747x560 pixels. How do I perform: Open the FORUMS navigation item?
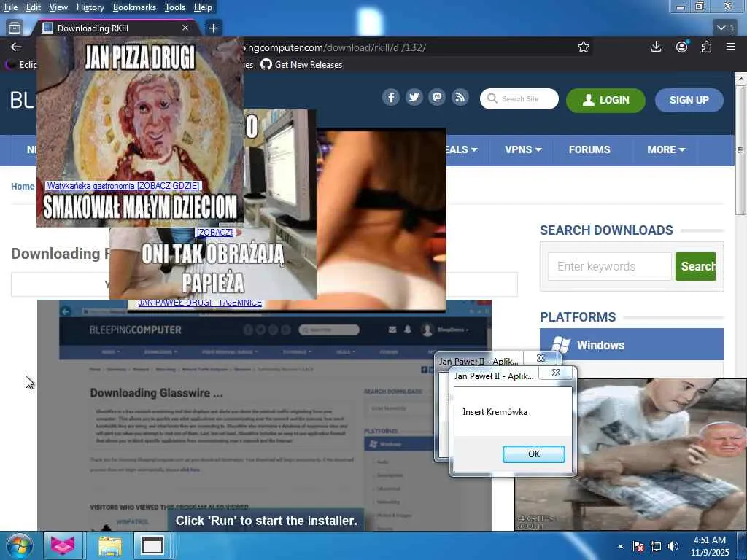click(589, 149)
